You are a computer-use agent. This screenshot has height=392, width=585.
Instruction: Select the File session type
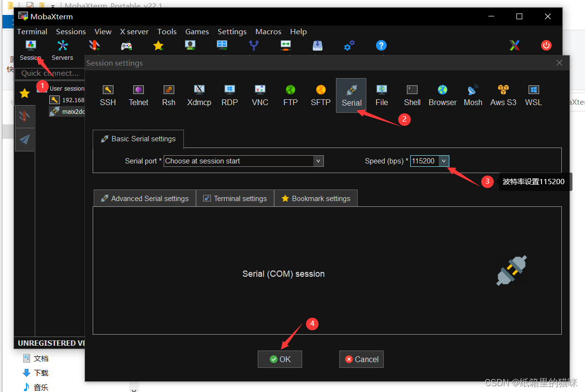tap(382, 95)
